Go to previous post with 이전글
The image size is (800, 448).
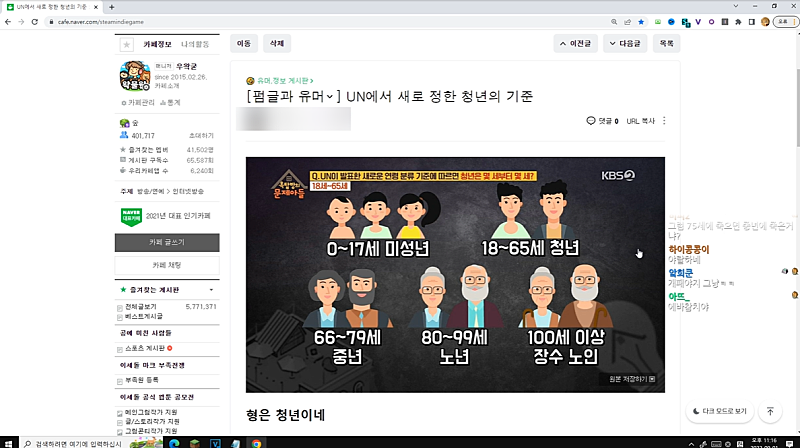coord(576,43)
